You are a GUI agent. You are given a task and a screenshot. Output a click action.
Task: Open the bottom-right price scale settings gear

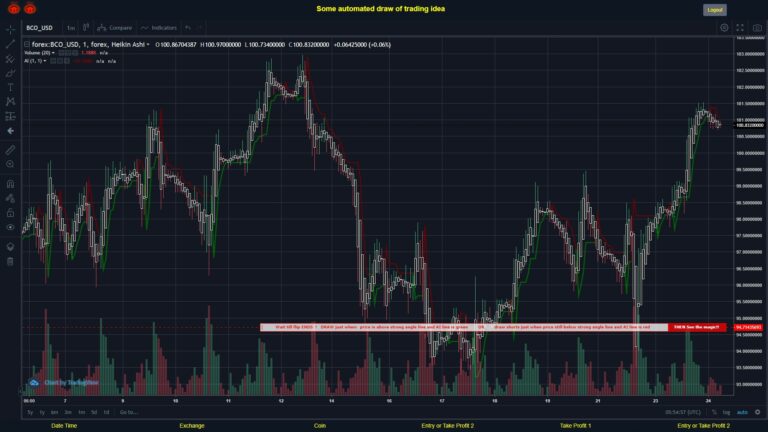click(757, 412)
